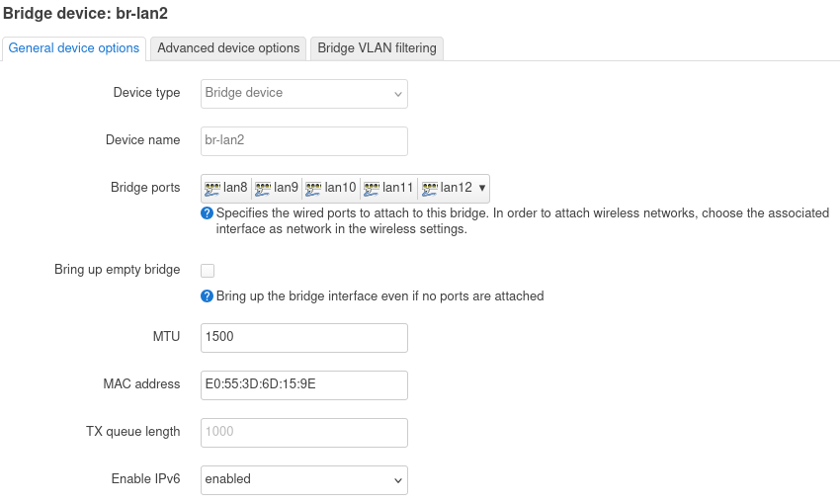Click the 'Bring up the bridge interface' description
The height and width of the screenshot is (504, 840).
click(x=379, y=296)
